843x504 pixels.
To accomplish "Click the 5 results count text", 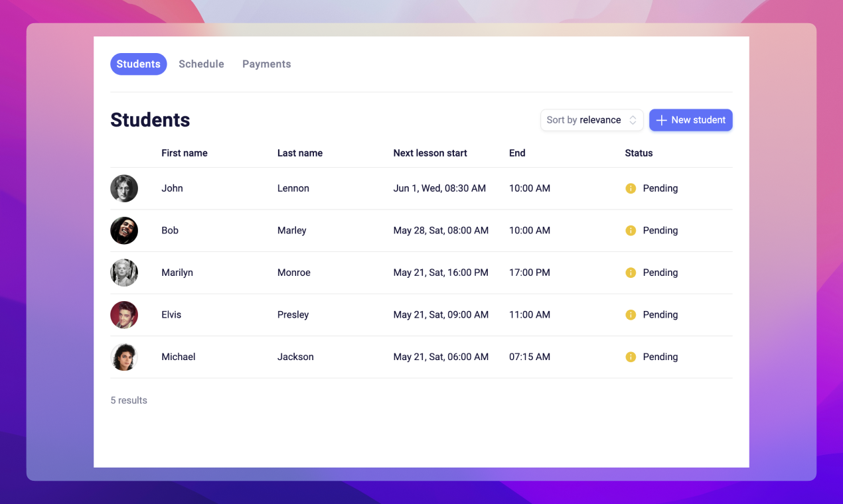I will 129,401.
